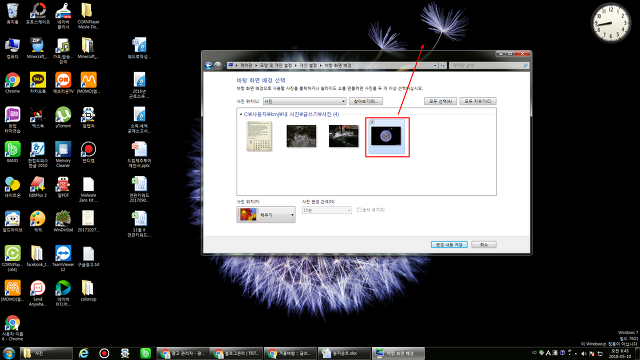Image resolution: width=640 pixels, height=360 pixels.
Task: Open the Computer desktop icon
Action: 13,48
